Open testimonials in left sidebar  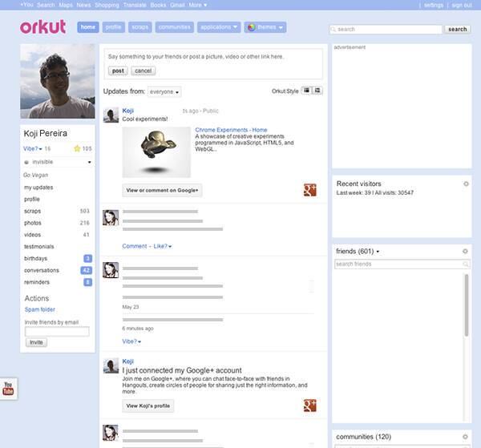(x=39, y=247)
